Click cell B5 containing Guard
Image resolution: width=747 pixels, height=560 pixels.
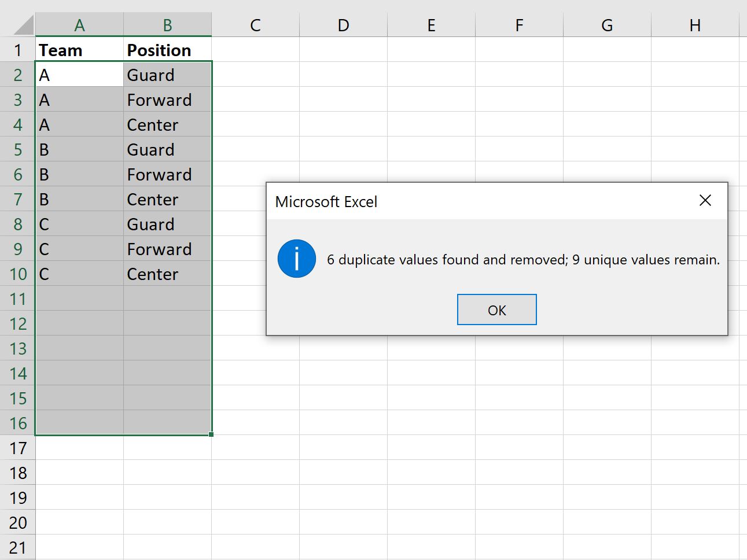coord(167,149)
